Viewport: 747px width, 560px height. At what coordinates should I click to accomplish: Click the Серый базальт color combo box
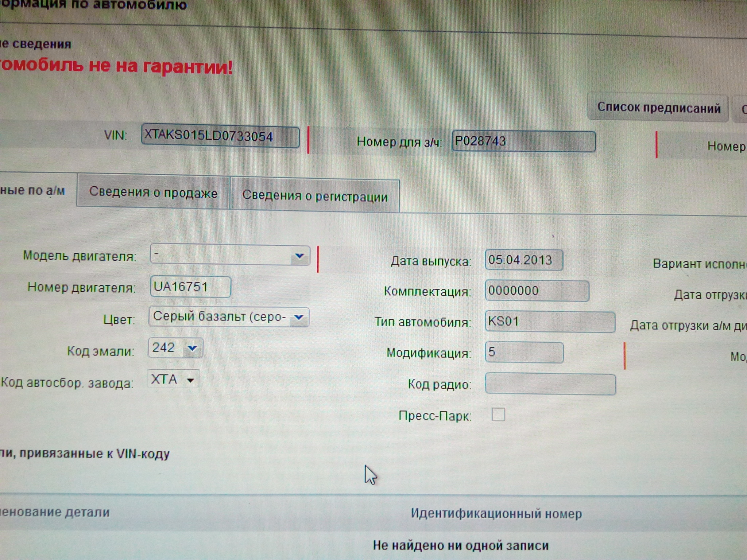point(219,317)
